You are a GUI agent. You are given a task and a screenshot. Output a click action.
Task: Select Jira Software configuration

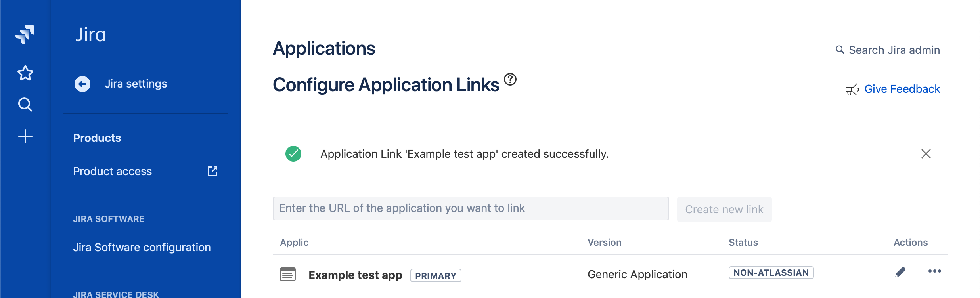point(142,246)
